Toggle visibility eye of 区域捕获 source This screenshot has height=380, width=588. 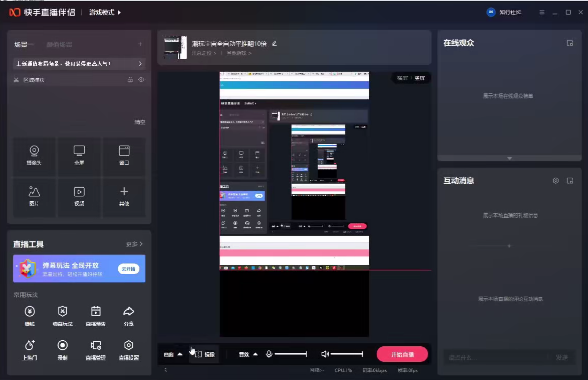141,80
